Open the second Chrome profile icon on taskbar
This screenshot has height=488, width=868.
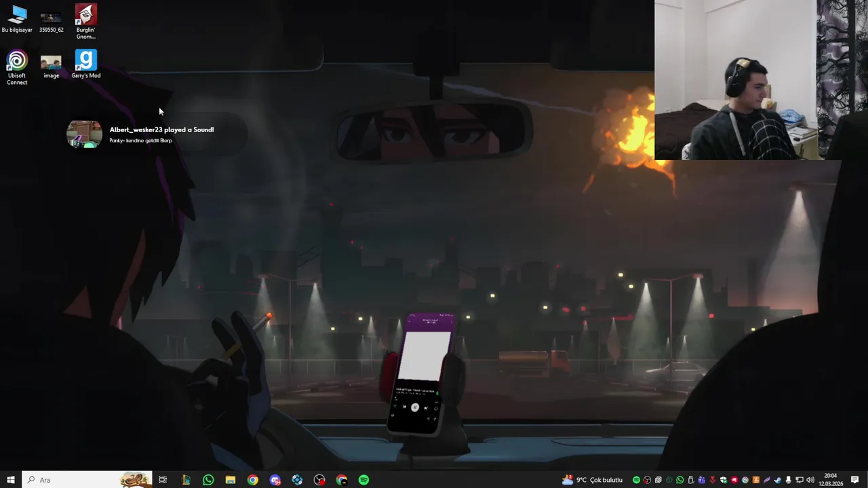pyautogui.click(x=341, y=480)
